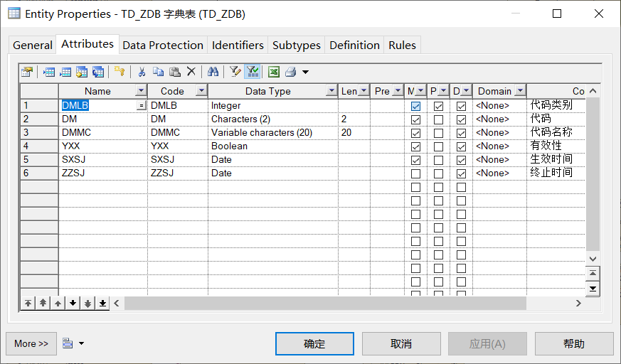Viewport: 621px width, 364px height.
Task: Move row to top of list
Action: point(28,304)
